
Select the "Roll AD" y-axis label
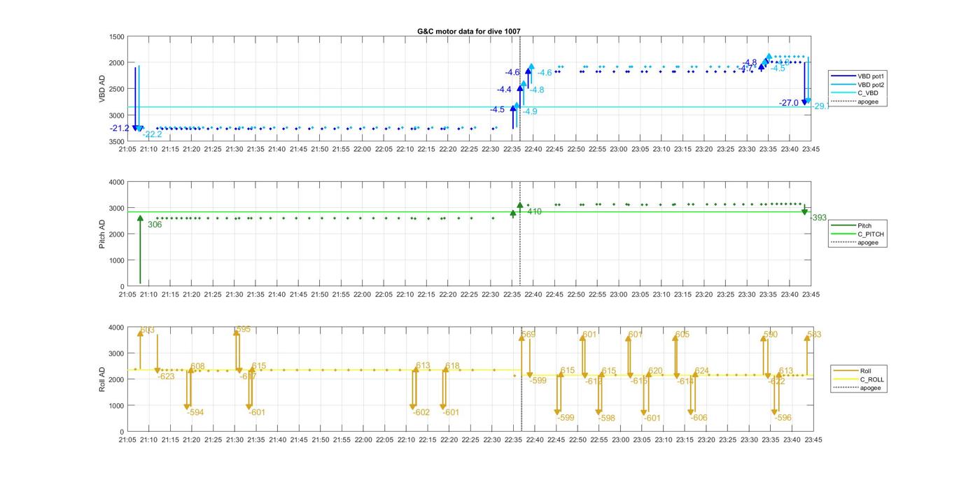coord(103,379)
